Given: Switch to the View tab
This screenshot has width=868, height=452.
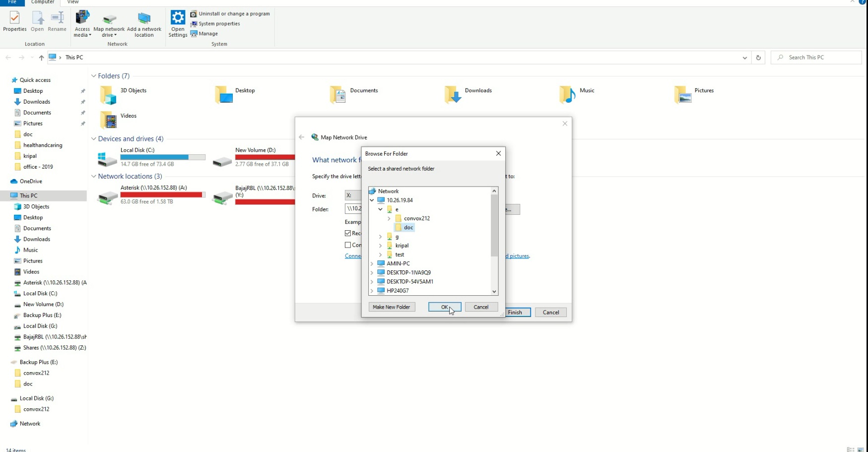Looking at the screenshot, I should point(72,2).
